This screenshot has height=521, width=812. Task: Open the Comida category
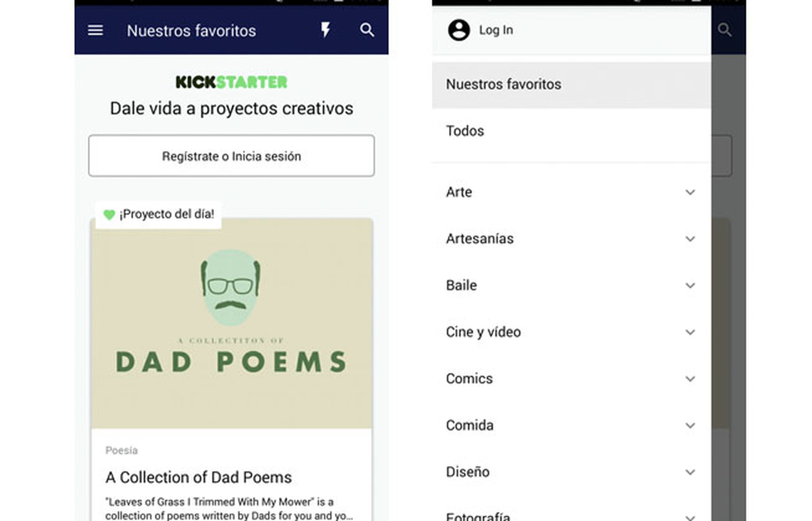coord(571,426)
